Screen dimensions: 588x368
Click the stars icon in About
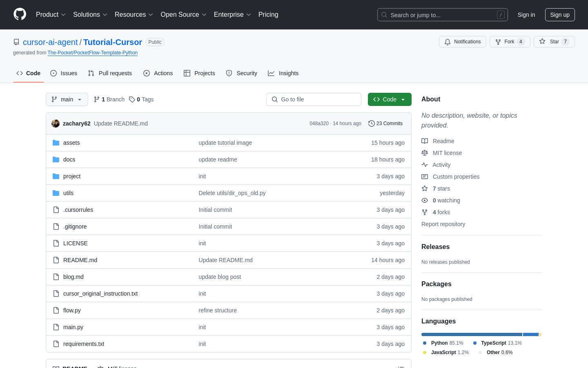[x=425, y=188]
